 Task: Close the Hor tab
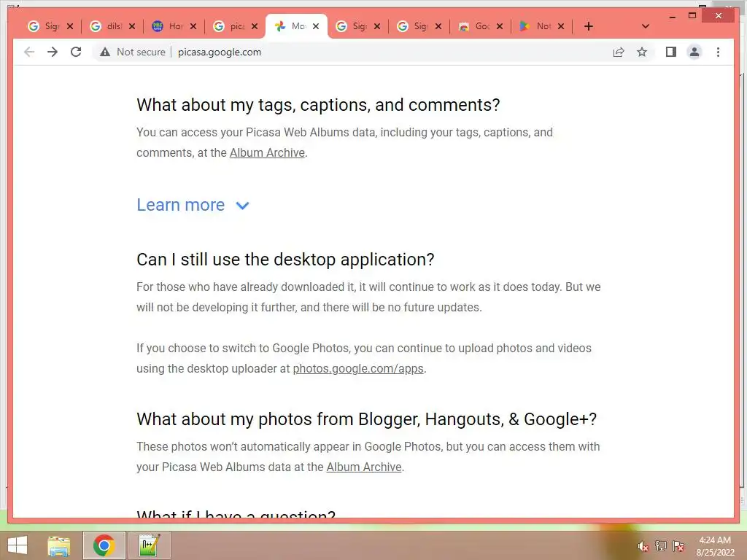point(193,26)
